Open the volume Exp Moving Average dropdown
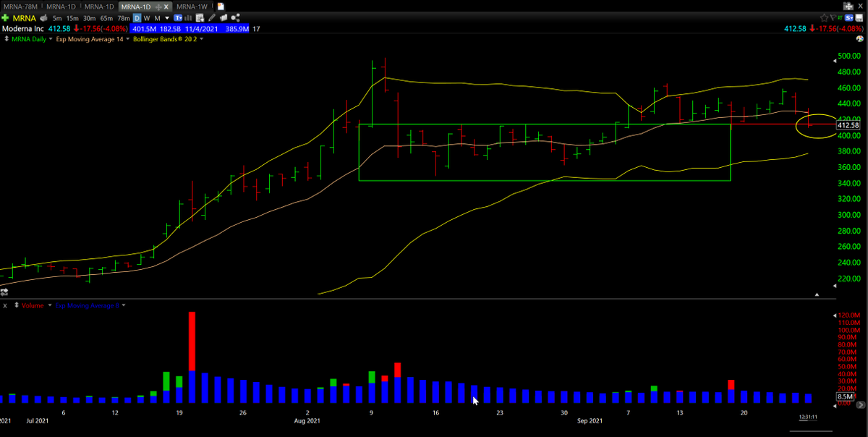The image size is (868, 437). 124,305
